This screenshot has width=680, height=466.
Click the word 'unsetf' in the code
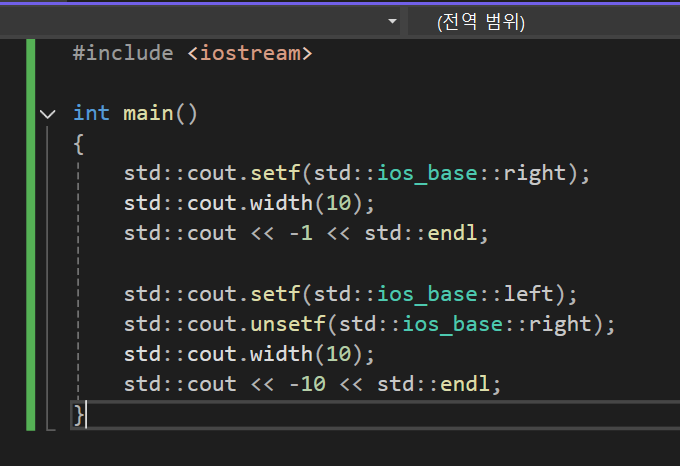pyautogui.click(x=288, y=324)
